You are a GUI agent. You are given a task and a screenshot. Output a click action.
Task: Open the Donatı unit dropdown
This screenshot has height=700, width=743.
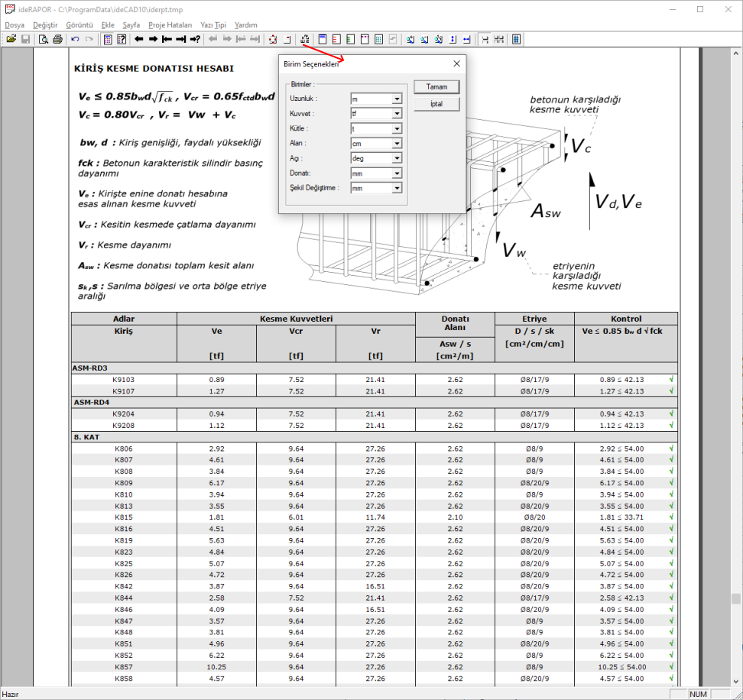397,173
